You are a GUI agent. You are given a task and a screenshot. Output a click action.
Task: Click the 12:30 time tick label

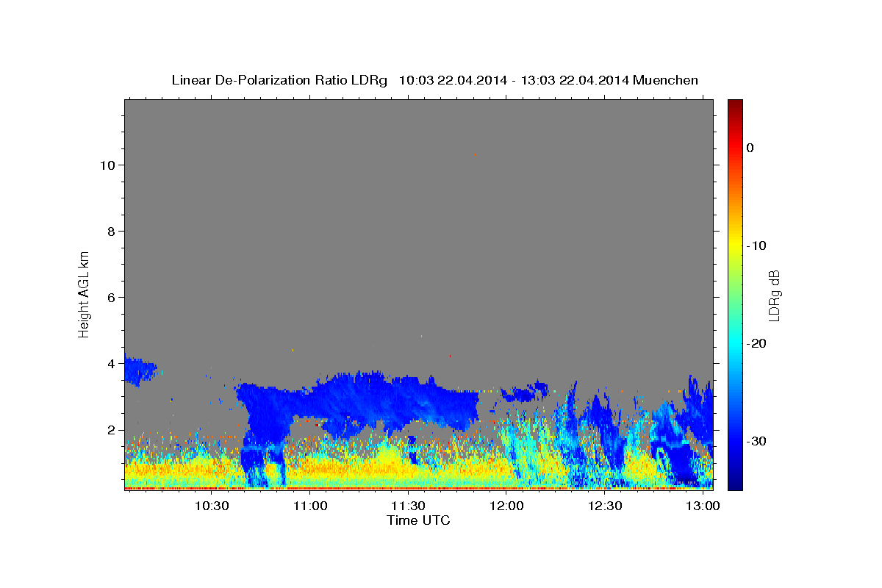click(x=604, y=506)
